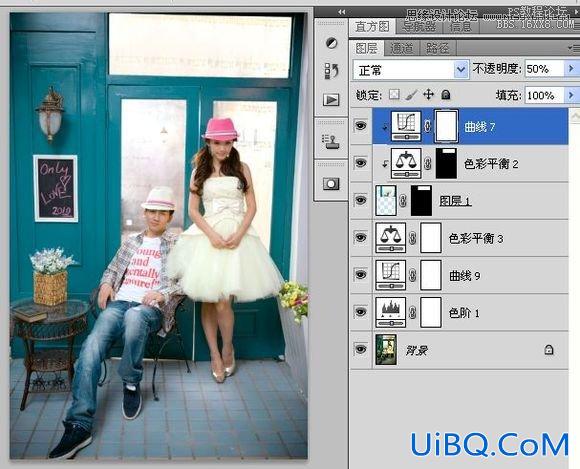Click the lock all padlock icon
This screenshot has height=469, width=580.
click(x=446, y=95)
